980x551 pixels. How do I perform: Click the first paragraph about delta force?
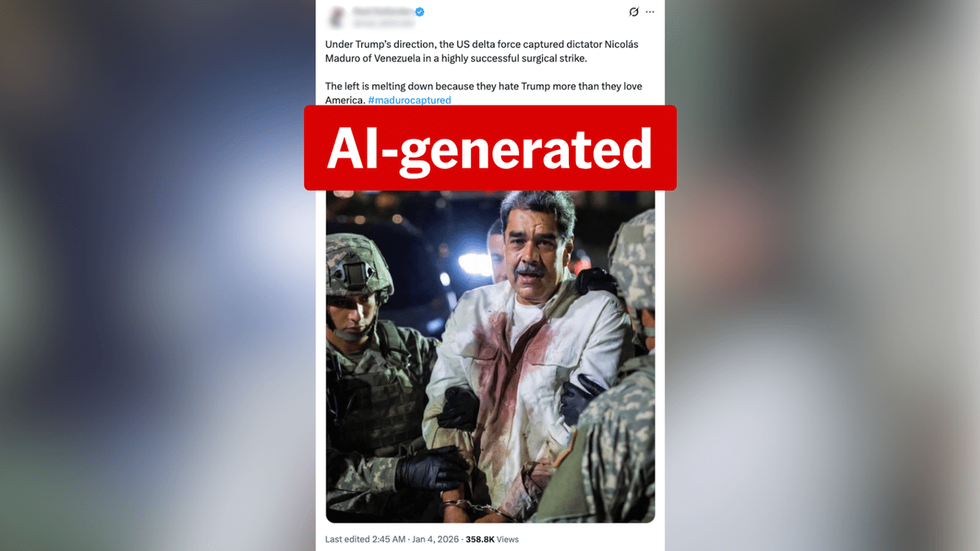tap(482, 51)
